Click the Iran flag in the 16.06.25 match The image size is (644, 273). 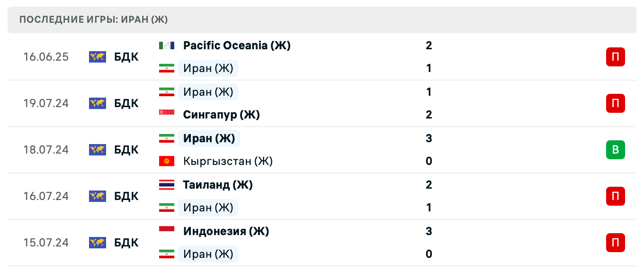[x=167, y=68]
